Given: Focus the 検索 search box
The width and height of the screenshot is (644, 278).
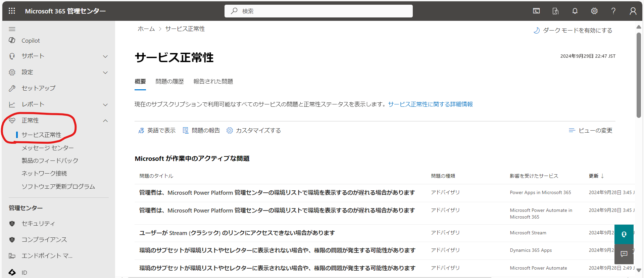Looking at the screenshot, I should click(318, 11).
